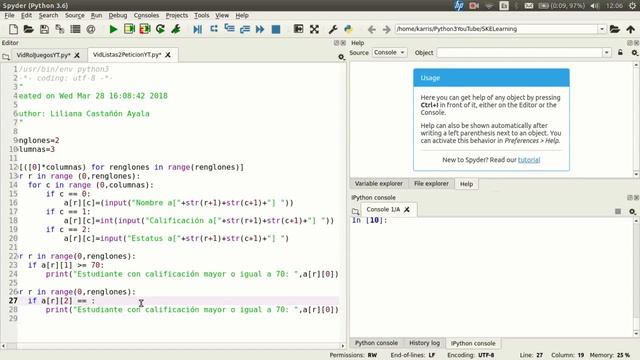The width and height of the screenshot is (640, 360).
Task: Re-run last script icon
Action: click(x=160, y=29)
